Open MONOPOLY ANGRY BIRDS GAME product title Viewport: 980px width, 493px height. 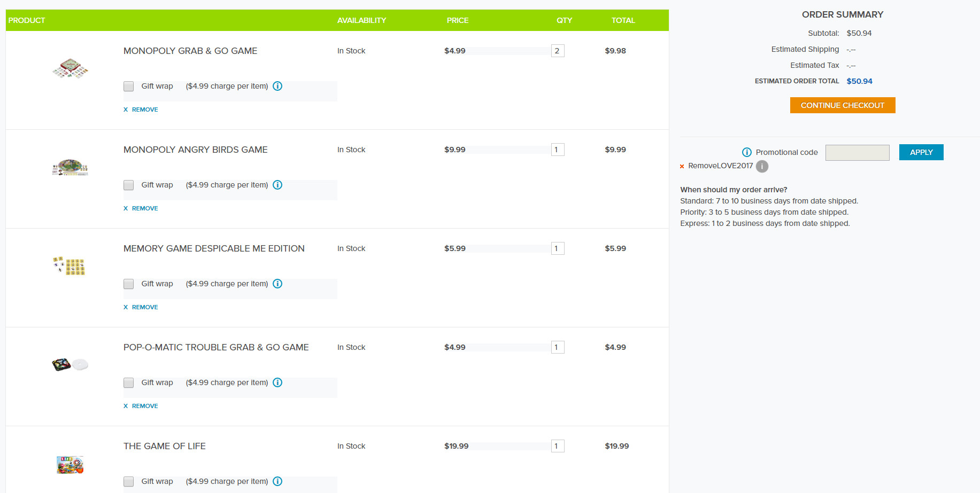[x=196, y=150]
